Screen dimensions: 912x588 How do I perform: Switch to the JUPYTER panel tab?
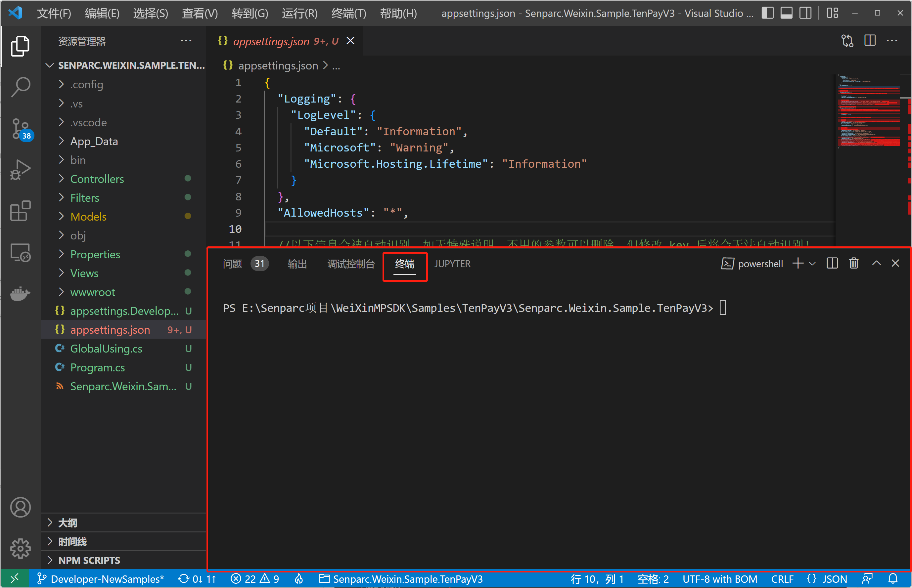(452, 264)
